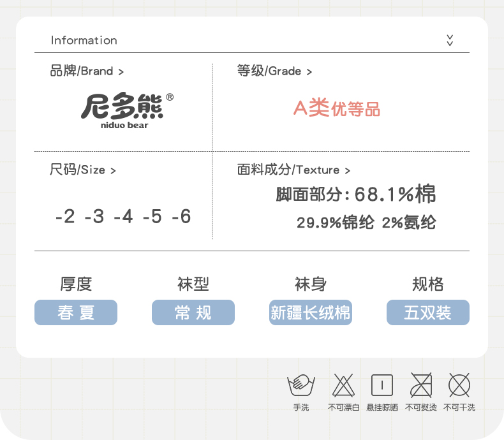
Task: Click 29.9%锦纶 text
Action: [x=335, y=223]
